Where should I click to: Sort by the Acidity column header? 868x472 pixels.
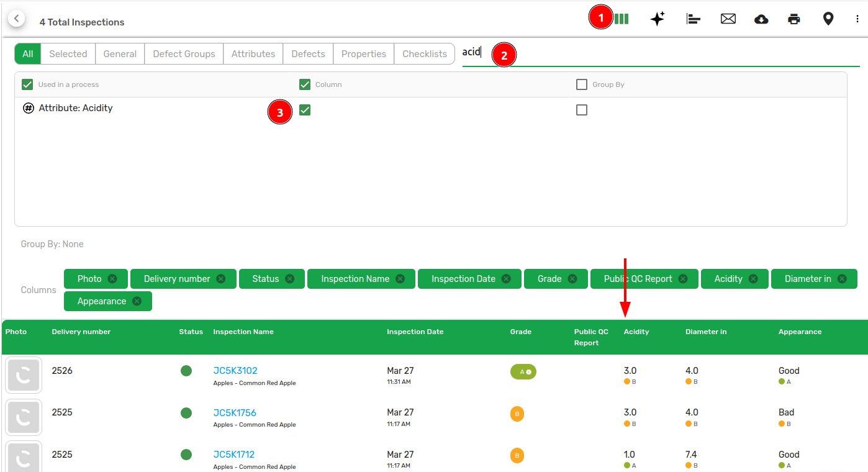tap(636, 332)
